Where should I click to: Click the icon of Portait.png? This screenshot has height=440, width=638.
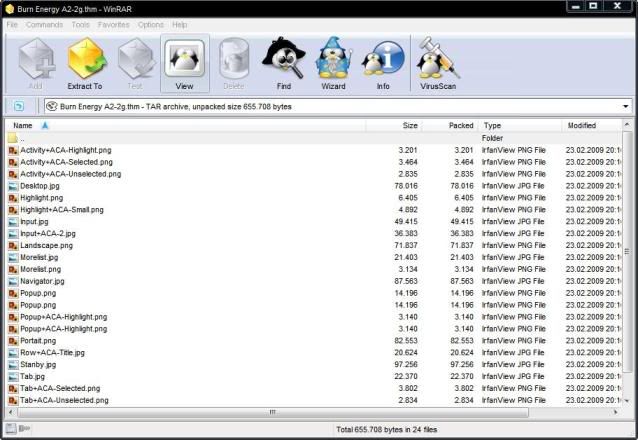[13, 341]
